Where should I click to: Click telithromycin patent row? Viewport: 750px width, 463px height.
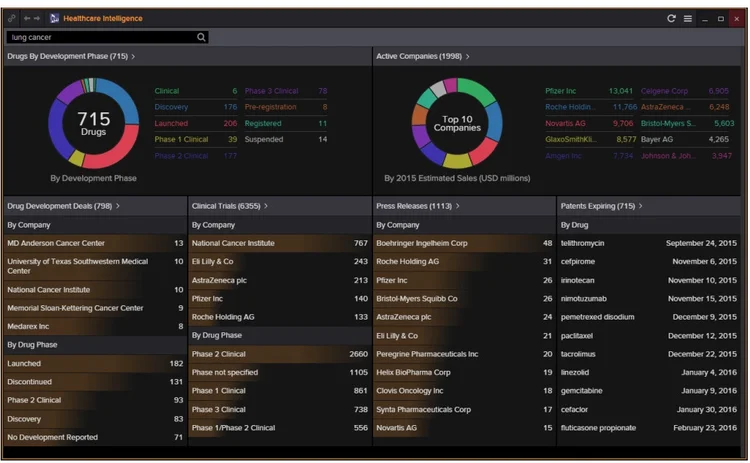coord(649,243)
